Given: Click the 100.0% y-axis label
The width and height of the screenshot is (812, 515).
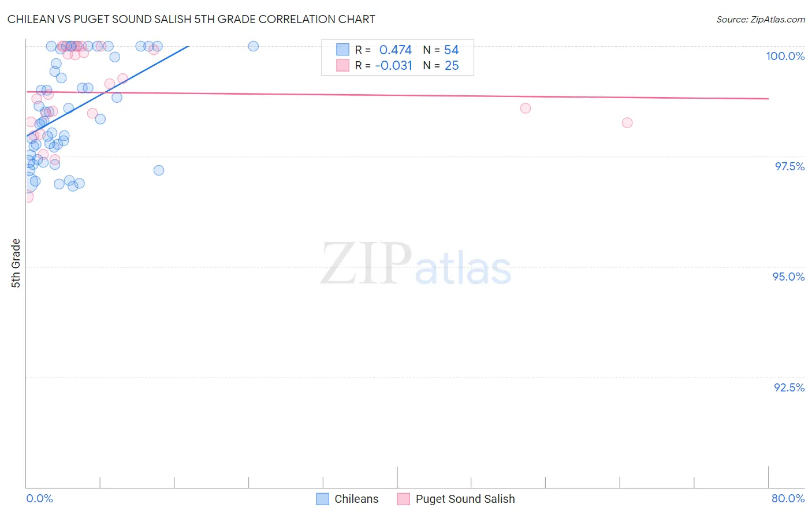Looking at the screenshot, I should pyautogui.click(x=785, y=56).
